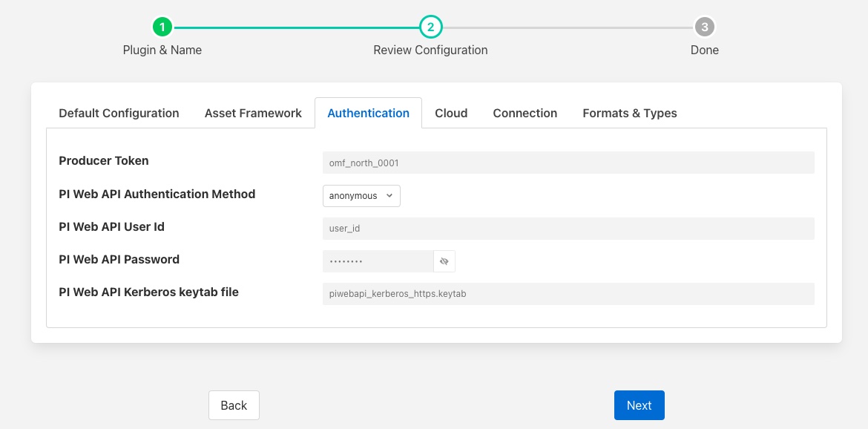This screenshot has height=429, width=868.
Task: Focus the PI Web API User Id field
Action: [x=568, y=229]
